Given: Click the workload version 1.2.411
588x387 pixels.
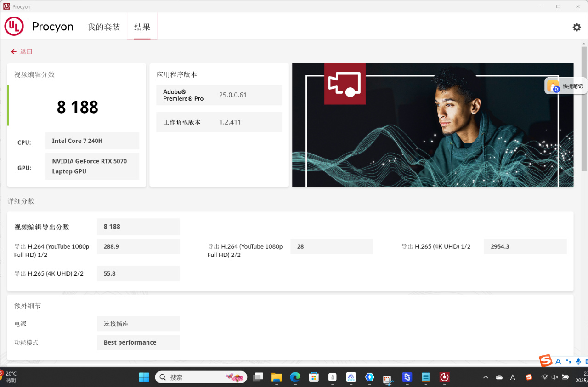Looking at the screenshot, I should [x=230, y=122].
